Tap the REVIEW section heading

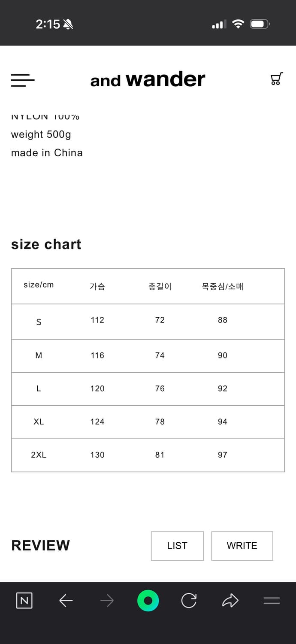pyautogui.click(x=40, y=545)
